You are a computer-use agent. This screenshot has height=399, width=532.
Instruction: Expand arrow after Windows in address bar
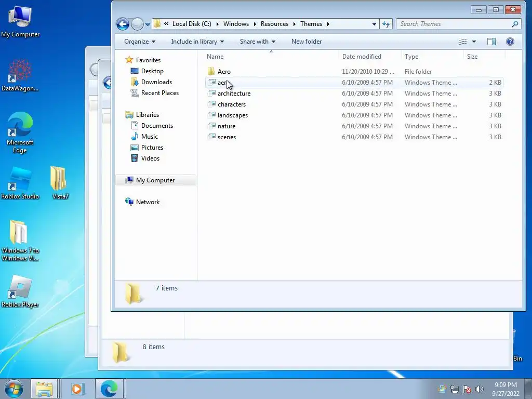pos(255,24)
